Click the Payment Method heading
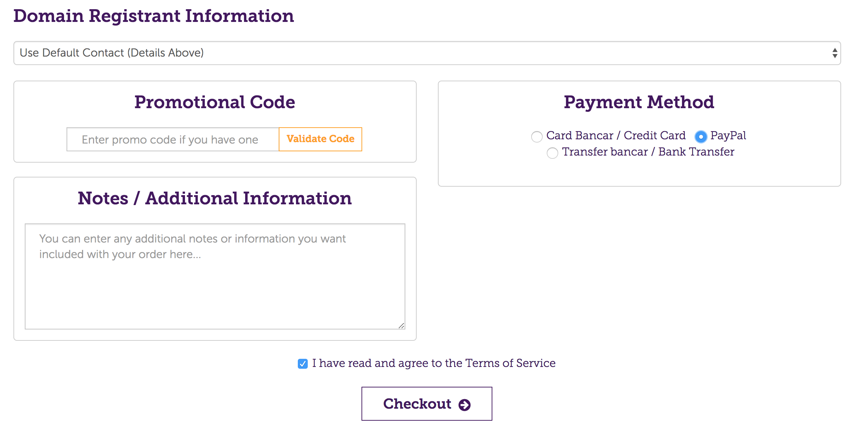This screenshot has width=868, height=432. coord(639,103)
